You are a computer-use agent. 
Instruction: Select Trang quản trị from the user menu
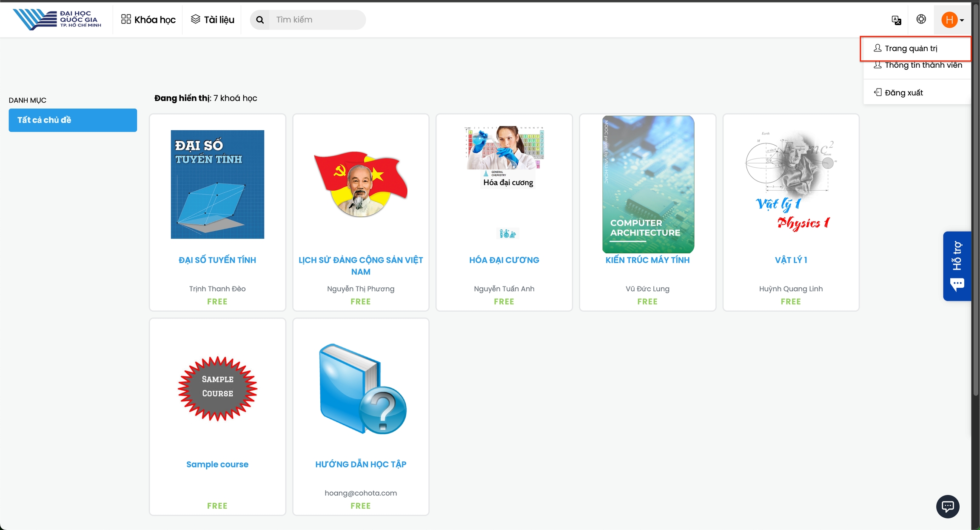911,49
